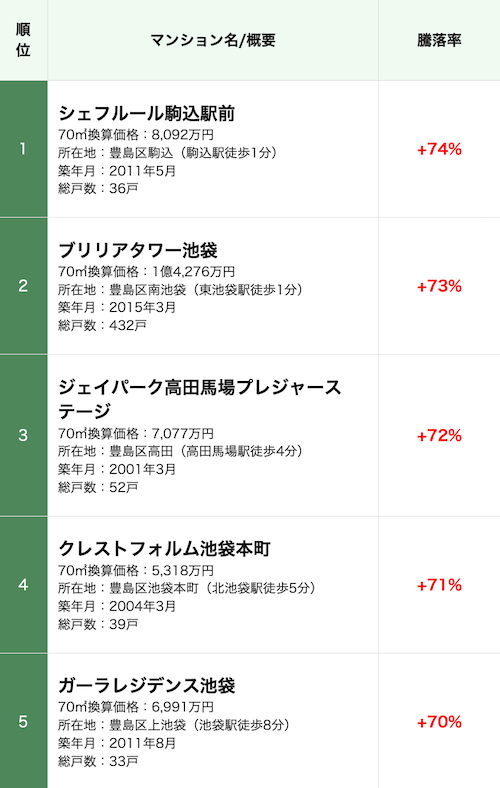Select the rank 3 green cell
The height and width of the screenshot is (788, 500).
click(23, 435)
